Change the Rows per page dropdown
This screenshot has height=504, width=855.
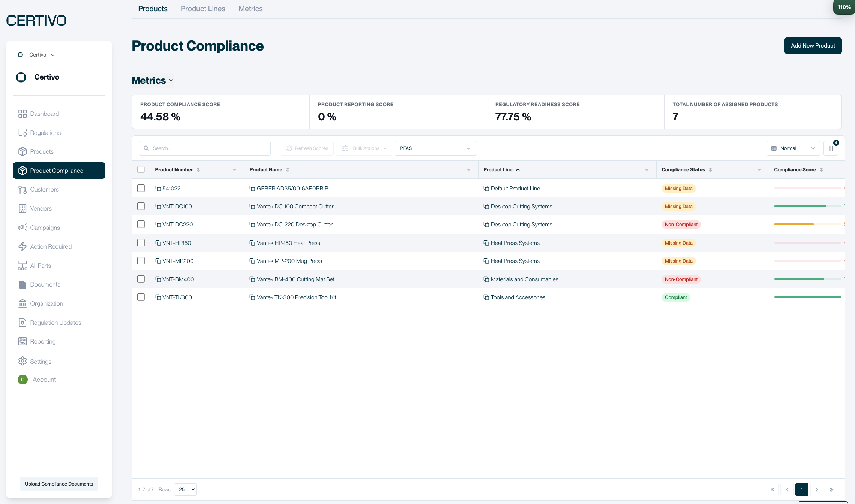(x=186, y=490)
